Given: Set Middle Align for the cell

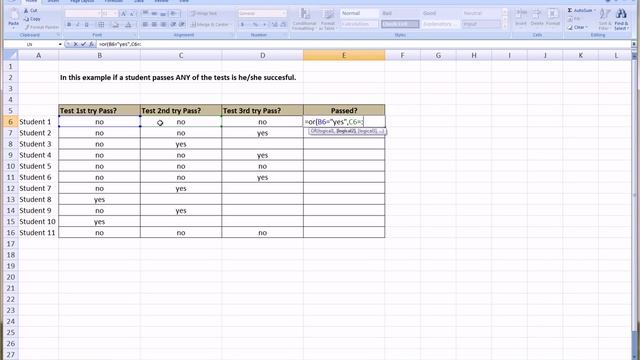Looking at the screenshot, I should point(154,13).
